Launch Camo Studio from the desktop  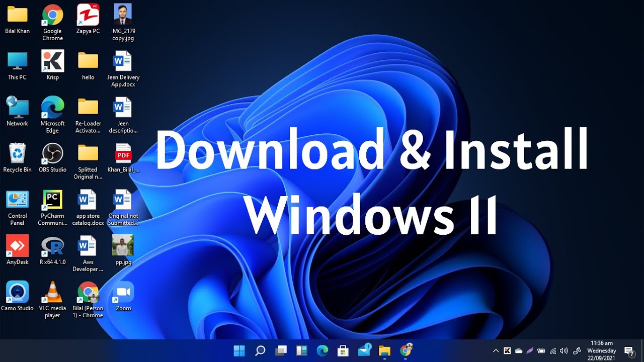click(x=17, y=297)
